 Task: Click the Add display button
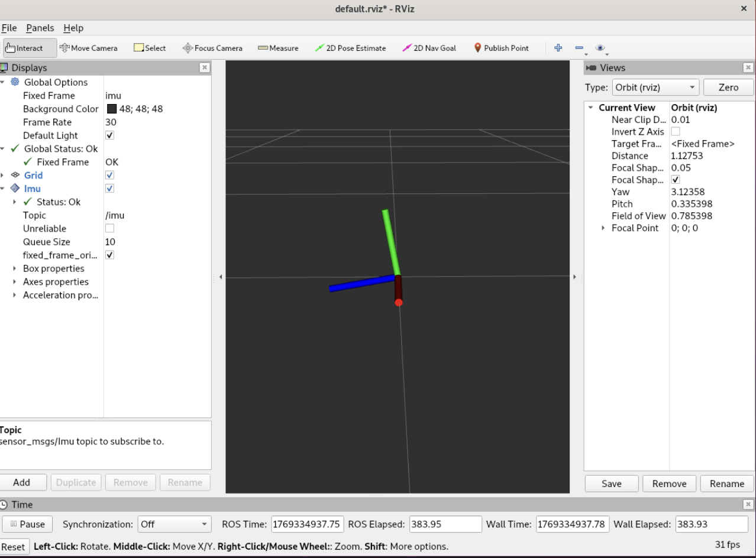point(22,482)
